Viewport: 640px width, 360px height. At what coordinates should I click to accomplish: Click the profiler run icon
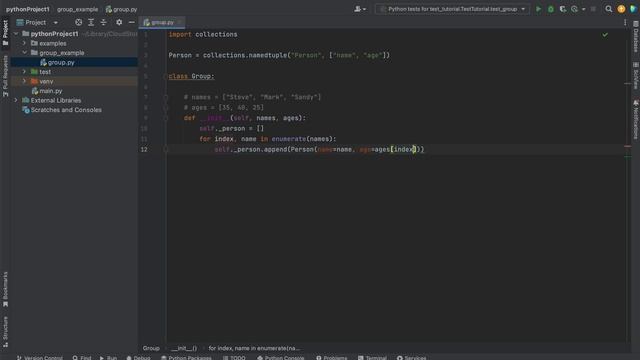575,9
